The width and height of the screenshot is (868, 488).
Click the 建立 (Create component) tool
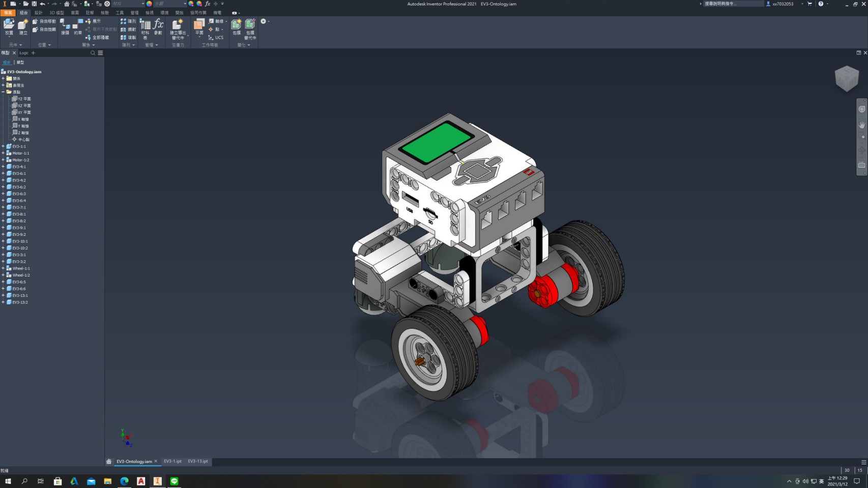[23, 27]
